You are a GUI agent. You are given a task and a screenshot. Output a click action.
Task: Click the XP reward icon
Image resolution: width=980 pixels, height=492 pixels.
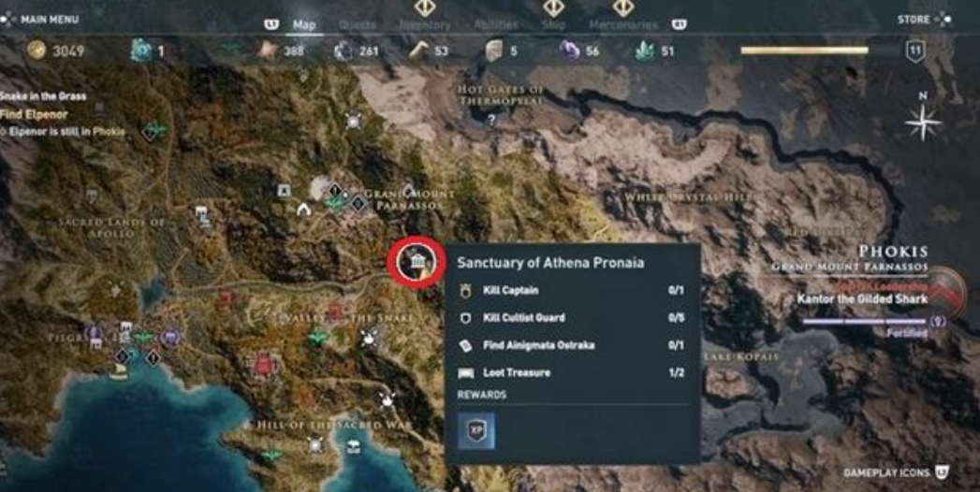point(476,430)
